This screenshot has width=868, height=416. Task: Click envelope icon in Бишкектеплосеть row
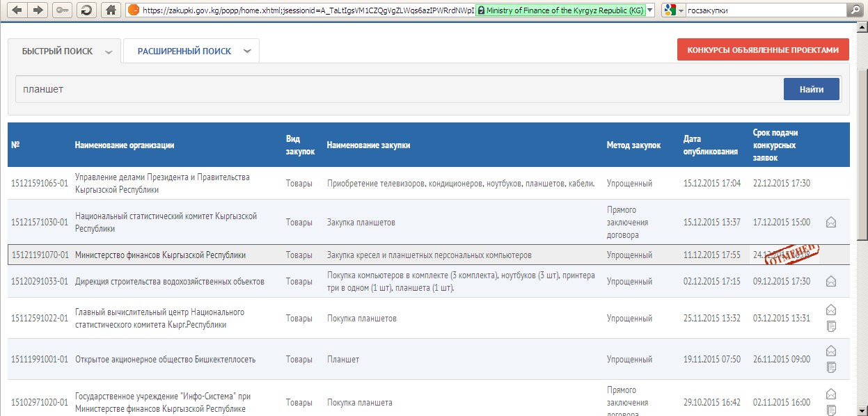click(830, 351)
